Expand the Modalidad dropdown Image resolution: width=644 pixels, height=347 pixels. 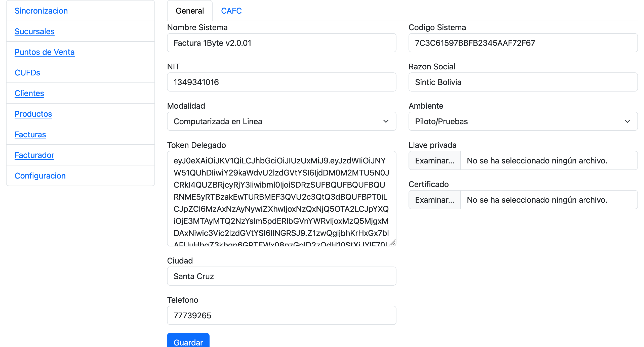(281, 121)
